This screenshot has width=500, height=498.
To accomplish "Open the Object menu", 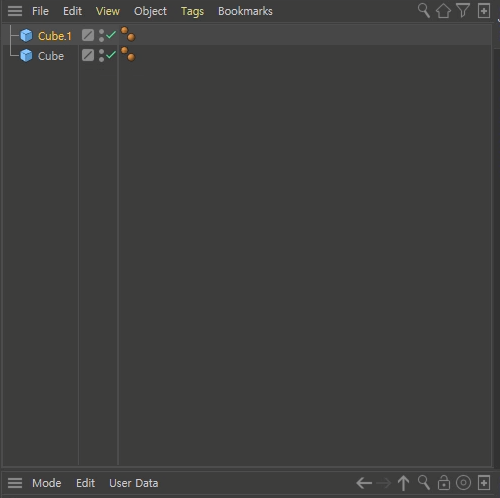I will coord(150,11).
